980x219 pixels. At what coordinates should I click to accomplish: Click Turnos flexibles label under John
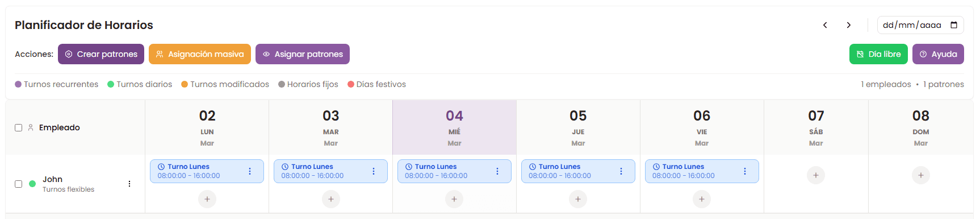pyautogui.click(x=68, y=189)
